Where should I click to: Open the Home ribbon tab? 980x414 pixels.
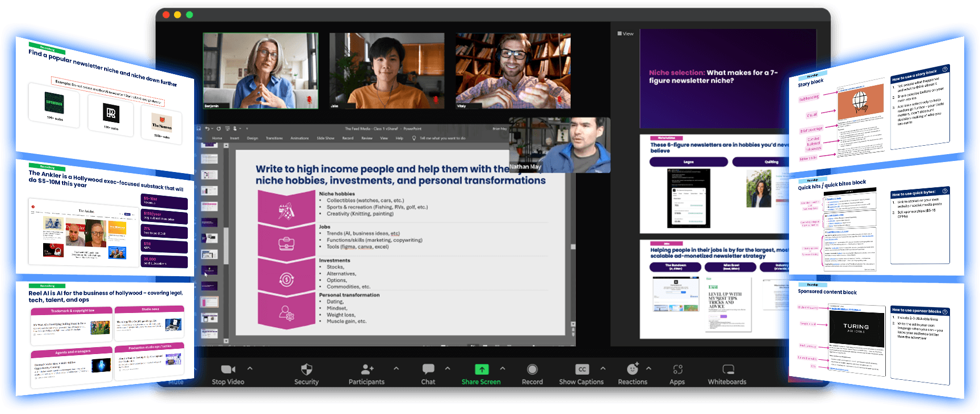click(217, 138)
